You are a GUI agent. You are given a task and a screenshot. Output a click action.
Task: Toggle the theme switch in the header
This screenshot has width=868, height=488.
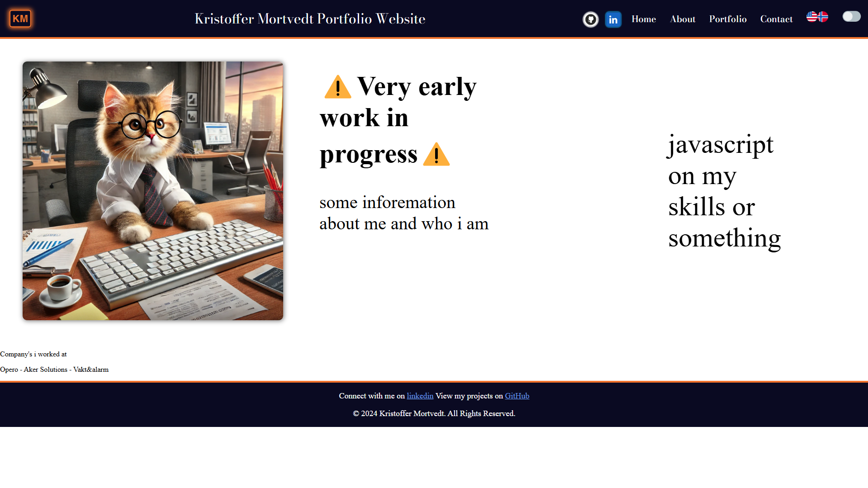pyautogui.click(x=851, y=17)
